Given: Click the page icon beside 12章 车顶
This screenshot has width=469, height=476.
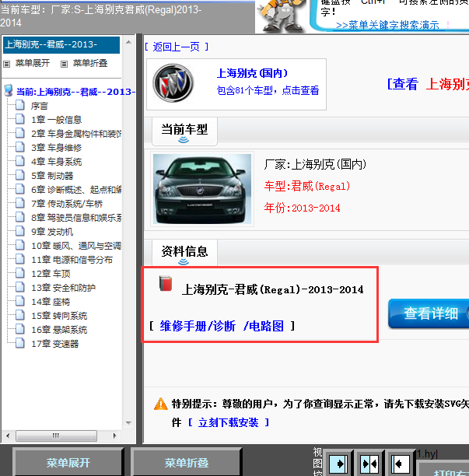Looking at the screenshot, I should [20, 273].
